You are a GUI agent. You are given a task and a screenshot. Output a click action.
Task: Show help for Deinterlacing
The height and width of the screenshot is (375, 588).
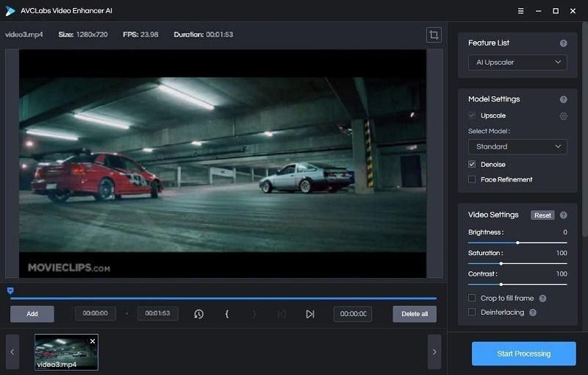click(533, 312)
